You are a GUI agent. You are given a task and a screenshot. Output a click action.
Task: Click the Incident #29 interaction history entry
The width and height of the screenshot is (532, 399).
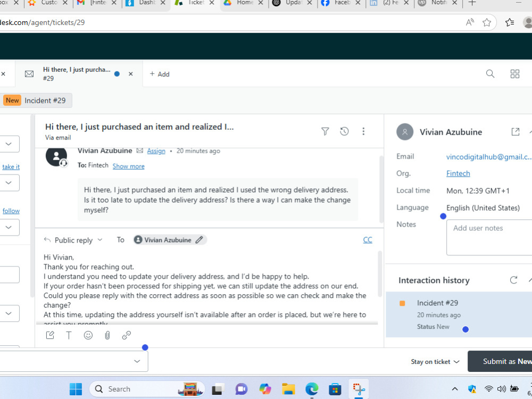pos(459,314)
